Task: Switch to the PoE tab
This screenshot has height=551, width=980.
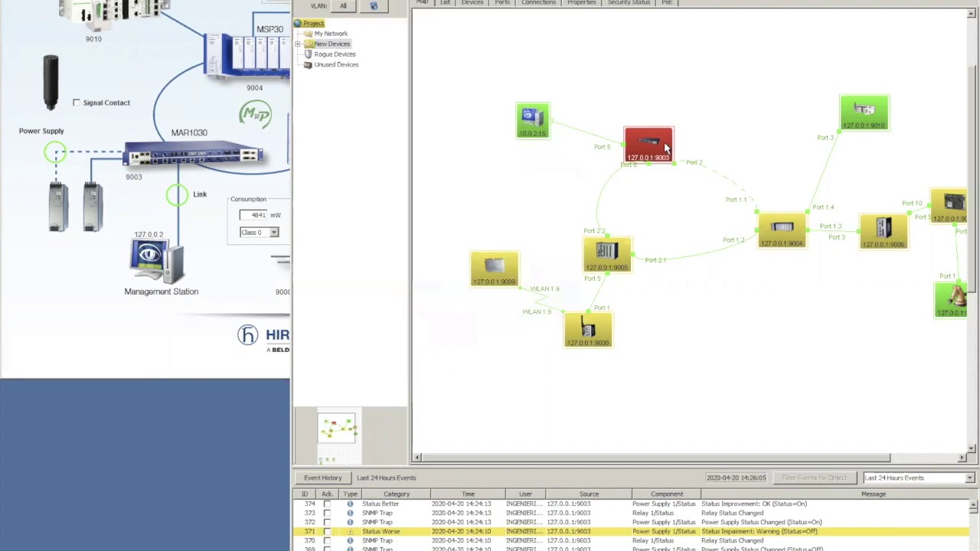Action: point(667,3)
